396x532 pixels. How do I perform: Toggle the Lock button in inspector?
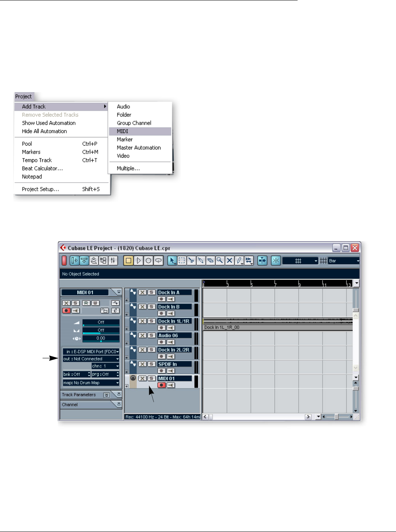[x=104, y=311]
